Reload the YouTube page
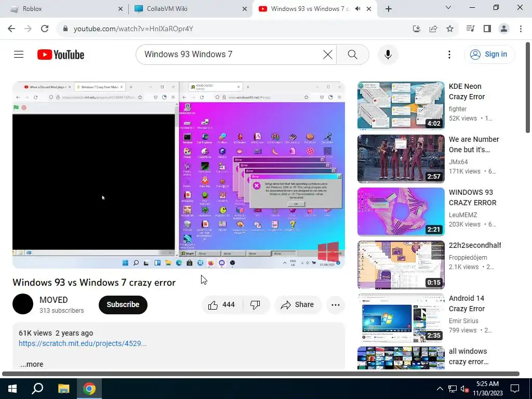The height and width of the screenshot is (399, 532). pyautogui.click(x=45, y=29)
